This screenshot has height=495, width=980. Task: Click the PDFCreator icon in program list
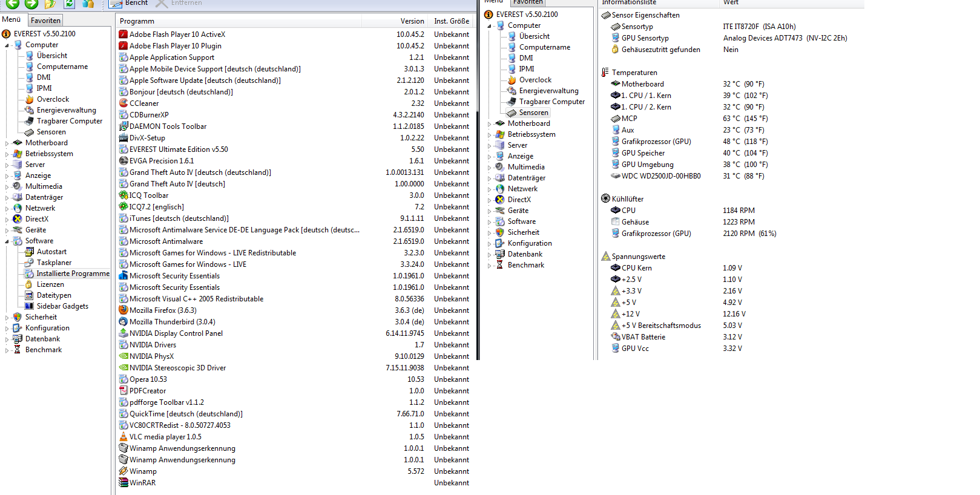tap(123, 391)
